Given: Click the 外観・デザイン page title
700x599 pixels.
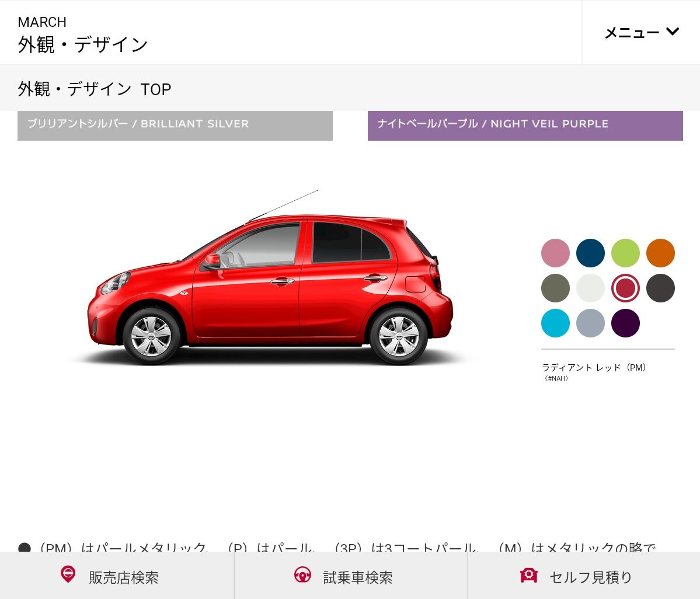Looking at the screenshot, I should pyautogui.click(x=82, y=44).
